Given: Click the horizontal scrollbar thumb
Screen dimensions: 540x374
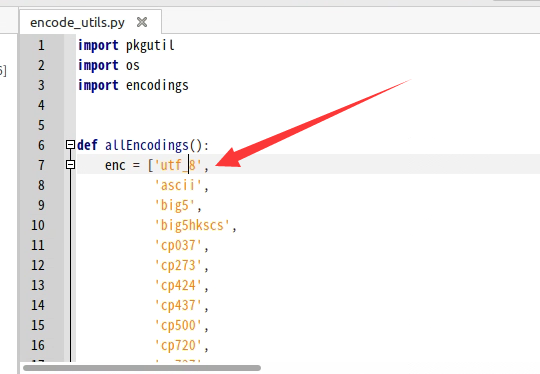Looking at the screenshot, I should 142,368.
